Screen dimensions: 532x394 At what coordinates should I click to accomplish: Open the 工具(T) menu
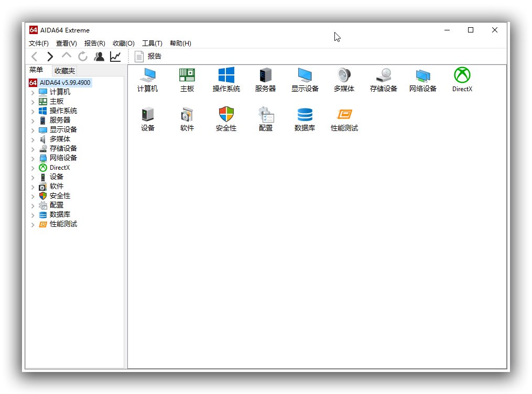tap(152, 43)
